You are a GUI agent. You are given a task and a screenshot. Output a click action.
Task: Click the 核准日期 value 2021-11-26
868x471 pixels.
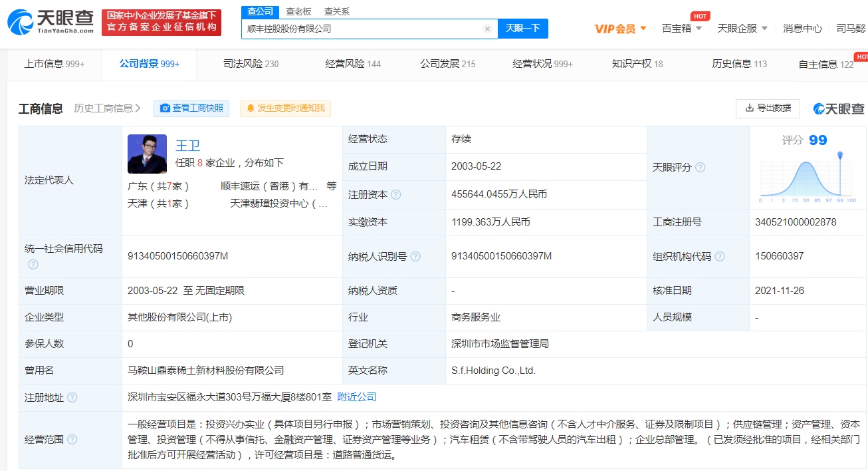[x=780, y=290]
